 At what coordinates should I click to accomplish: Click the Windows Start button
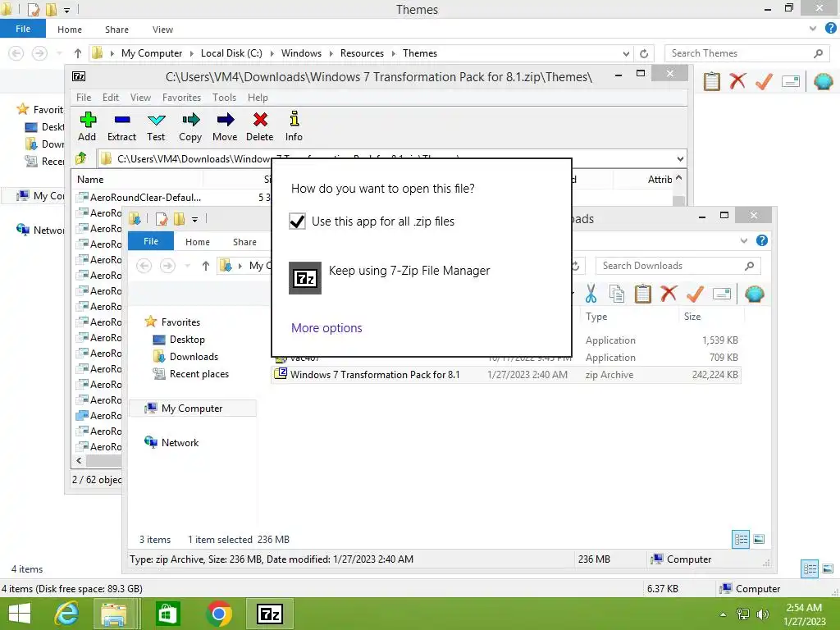(20, 614)
